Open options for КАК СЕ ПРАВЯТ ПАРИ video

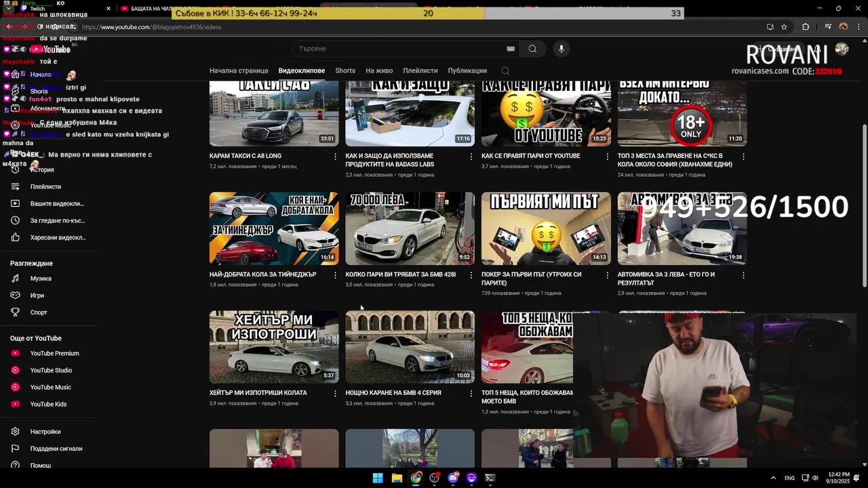point(607,157)
